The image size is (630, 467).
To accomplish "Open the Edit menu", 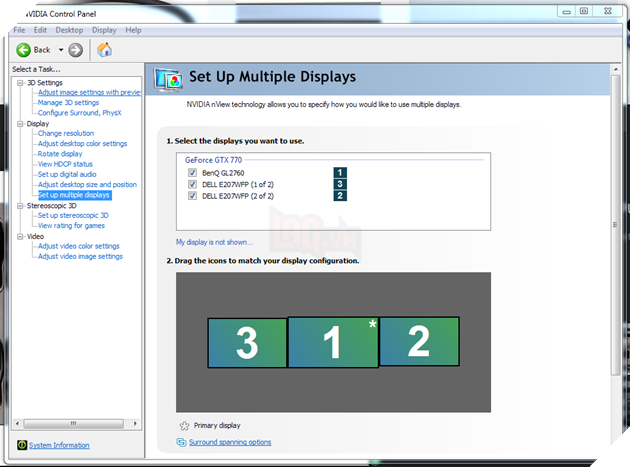I will [x=40, y=30].
